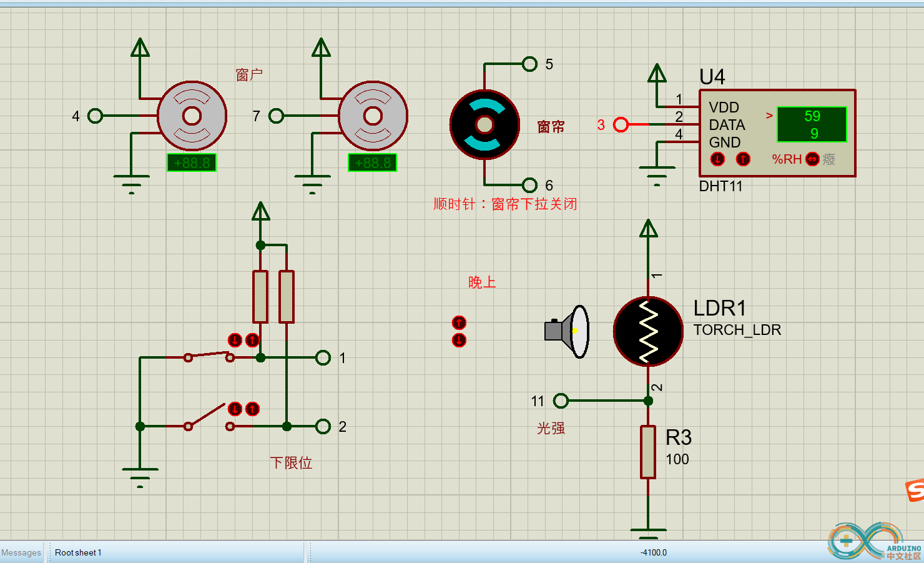This screenshot has height=563, width=924.
Task: Select the servo motor connected to terminal 4
Action: (192, 116)
